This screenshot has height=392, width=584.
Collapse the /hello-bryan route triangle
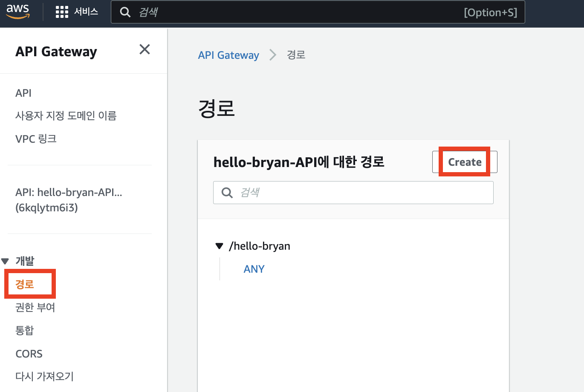click(220, 246)
